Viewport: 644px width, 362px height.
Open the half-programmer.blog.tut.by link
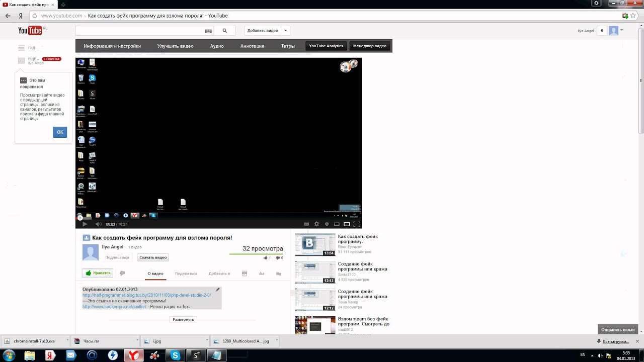pos(147,295)
